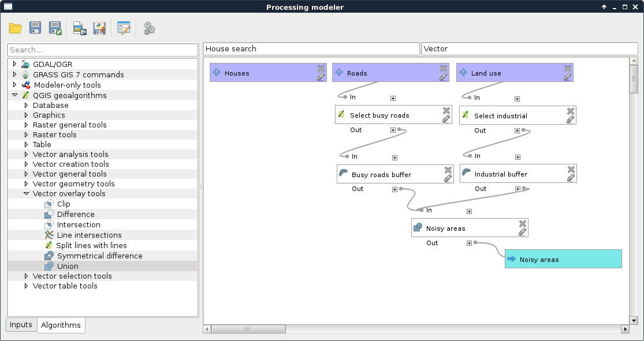Edit Select busy roads with pencil icon
The image size is (644, 341).
(446, 119)
